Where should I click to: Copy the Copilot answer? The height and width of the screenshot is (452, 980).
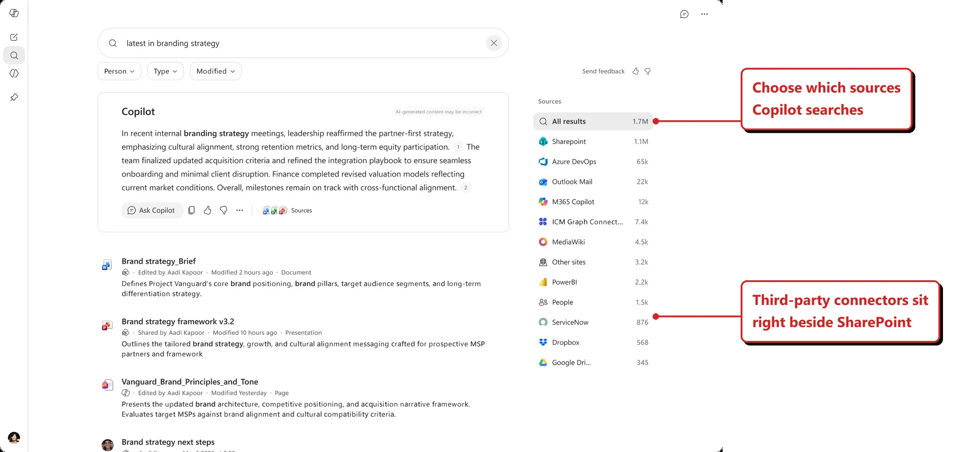(x=191, y=210)
